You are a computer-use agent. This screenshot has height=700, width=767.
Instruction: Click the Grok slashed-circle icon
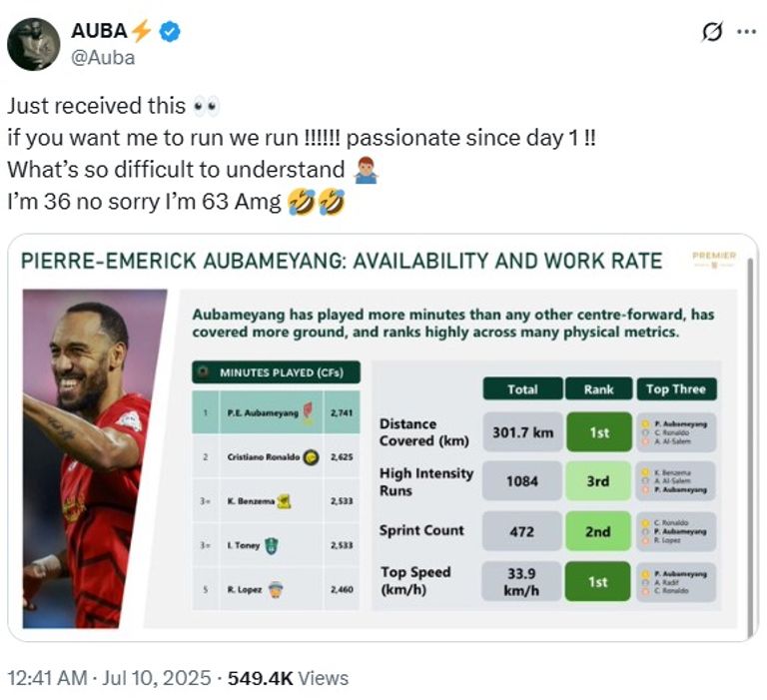tap(712, 32)
